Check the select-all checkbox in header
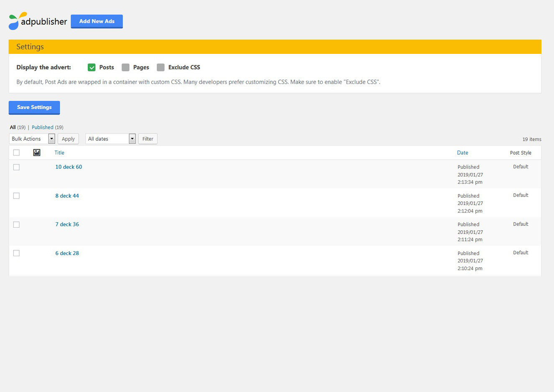Viewport: 554px width, 392px height. [16, 153]
